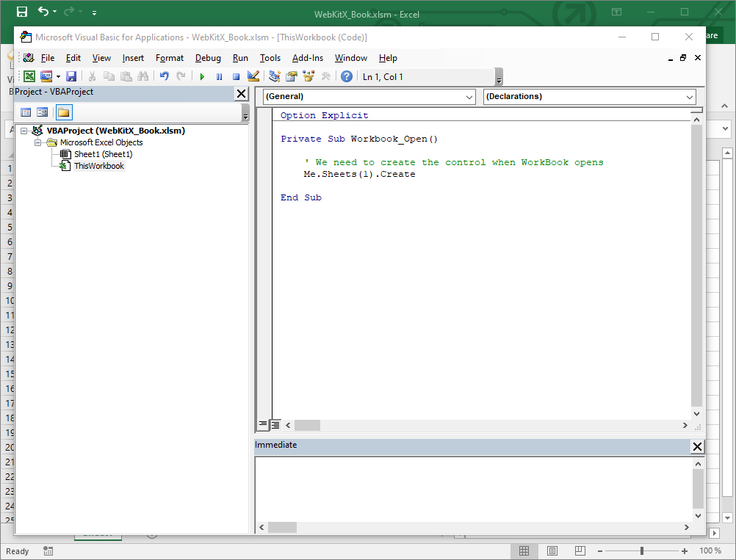Save the workbook with the floppy disk icon

71,76
